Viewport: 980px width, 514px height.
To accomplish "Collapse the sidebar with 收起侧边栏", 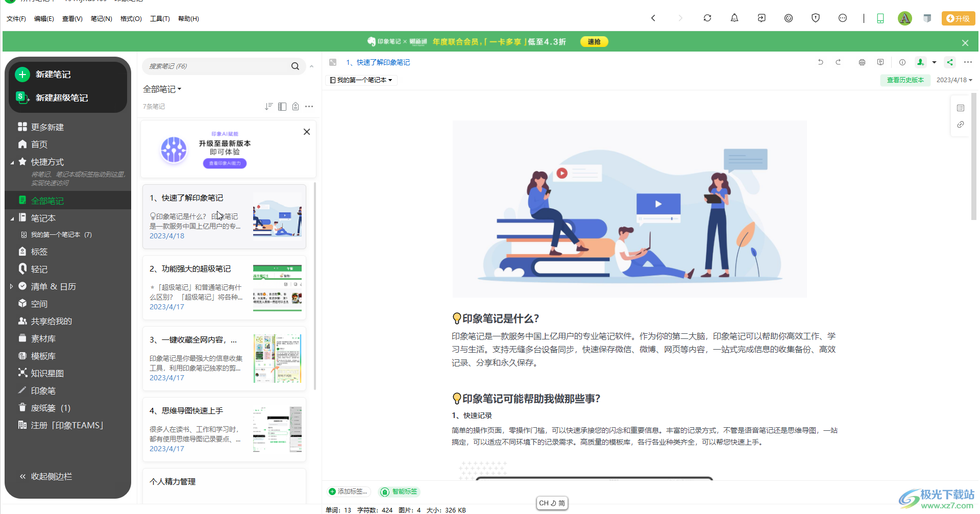I will click(x=46, y=476).
